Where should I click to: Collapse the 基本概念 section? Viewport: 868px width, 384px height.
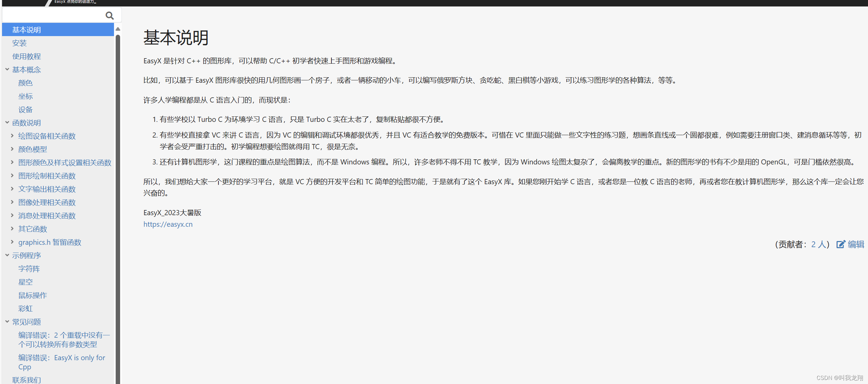point(7,69)
